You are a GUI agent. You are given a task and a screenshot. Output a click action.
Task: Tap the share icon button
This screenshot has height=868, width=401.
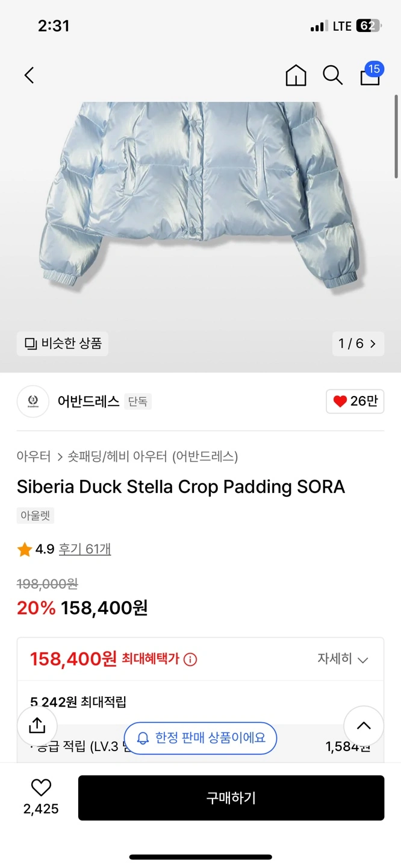pyautogui.click(x=37, y=725)
